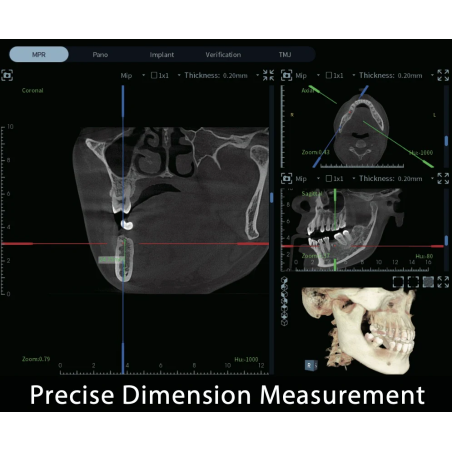Maximize the 3D skull view panel
The width and height of the screenshot is (452, 452).
coord(443,282)
